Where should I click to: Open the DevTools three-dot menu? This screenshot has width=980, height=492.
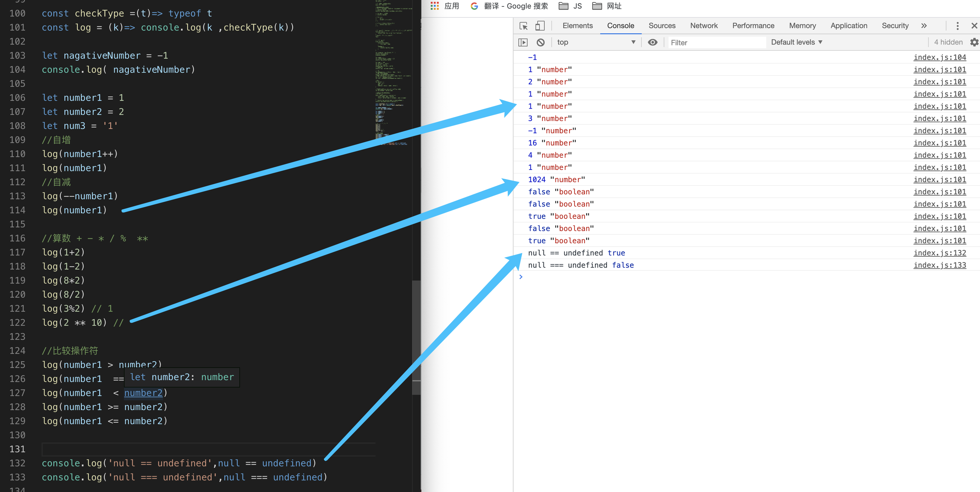click(x=958, y=26)
